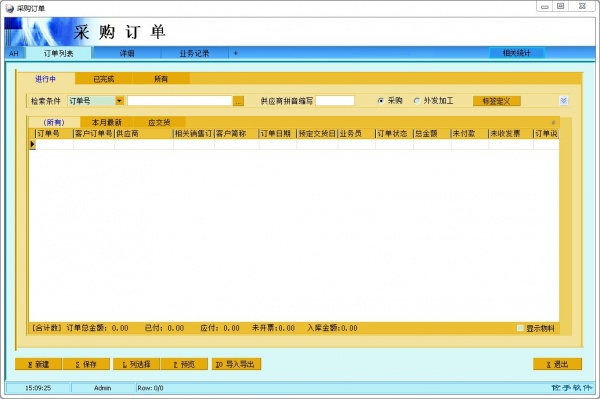Click the 未收发票 column header
This screenshot has width=600, height=399.
point(511,134)
